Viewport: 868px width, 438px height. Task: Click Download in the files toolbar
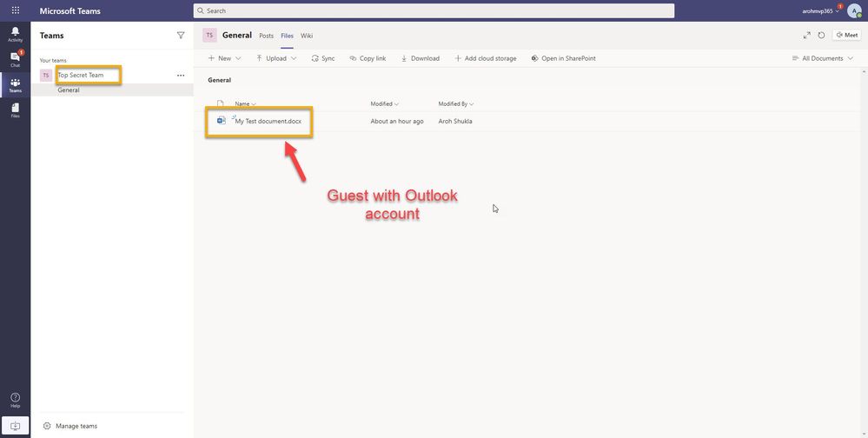tap(421, 58)
